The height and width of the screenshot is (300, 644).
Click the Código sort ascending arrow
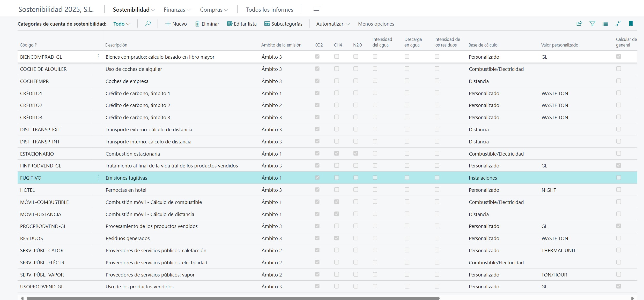click(36, 45)
